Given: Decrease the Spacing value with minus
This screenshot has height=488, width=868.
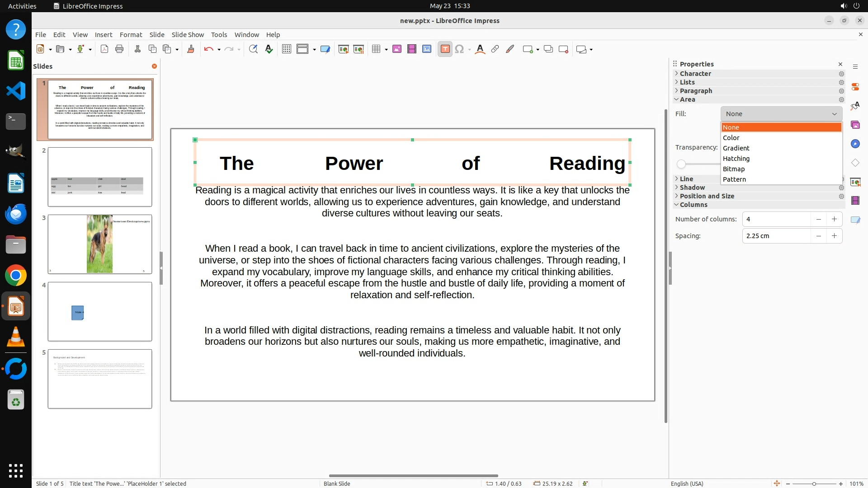Looking at the screenshot, I should tap(818, 236).
